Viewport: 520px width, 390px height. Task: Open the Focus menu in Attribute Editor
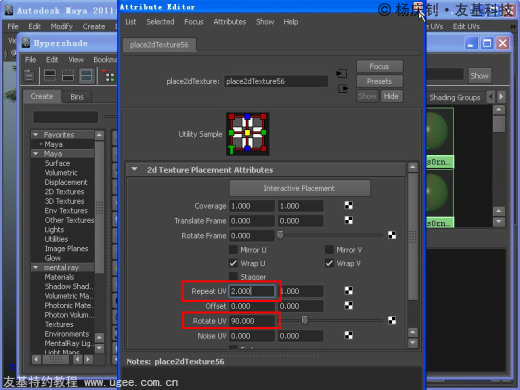point(194,22)
